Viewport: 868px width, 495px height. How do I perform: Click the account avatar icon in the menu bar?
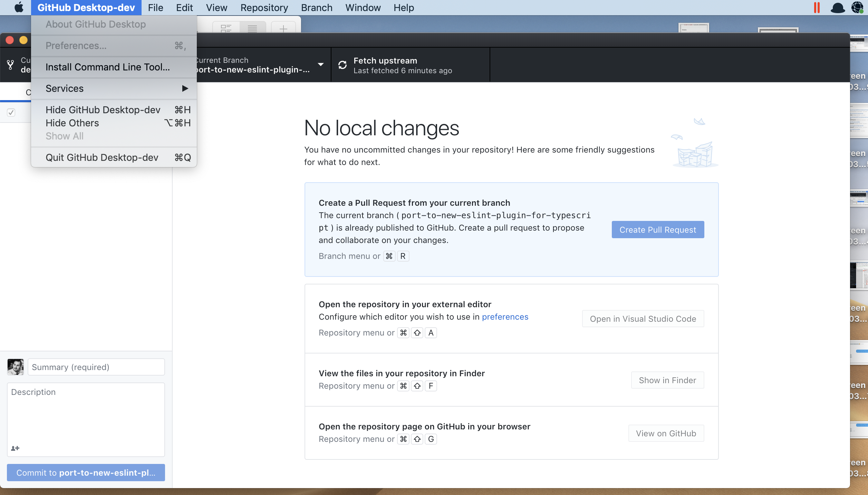pyautogui.click(x=857, y=7)
